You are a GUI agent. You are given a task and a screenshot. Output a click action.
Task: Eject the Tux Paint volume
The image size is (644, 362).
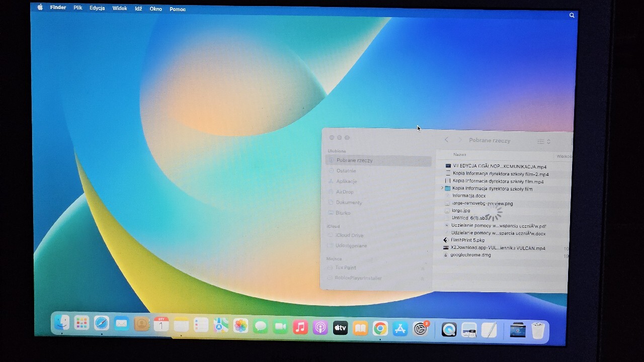423,268
